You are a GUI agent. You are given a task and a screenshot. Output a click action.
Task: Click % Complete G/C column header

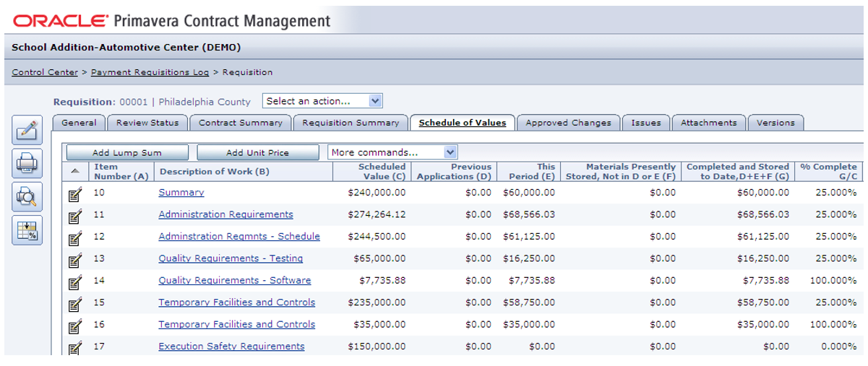828,171
